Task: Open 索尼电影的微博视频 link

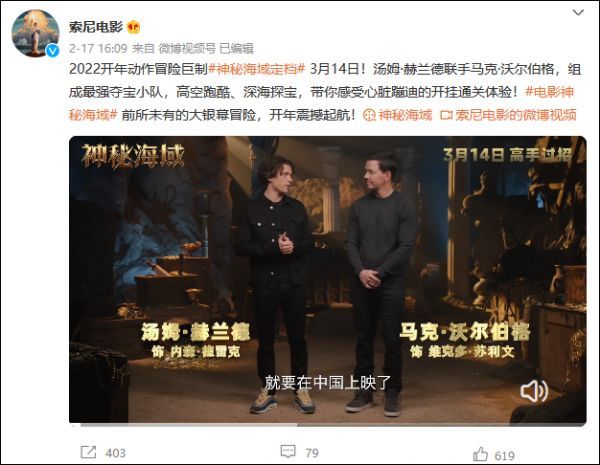Action: pos(516,115)
